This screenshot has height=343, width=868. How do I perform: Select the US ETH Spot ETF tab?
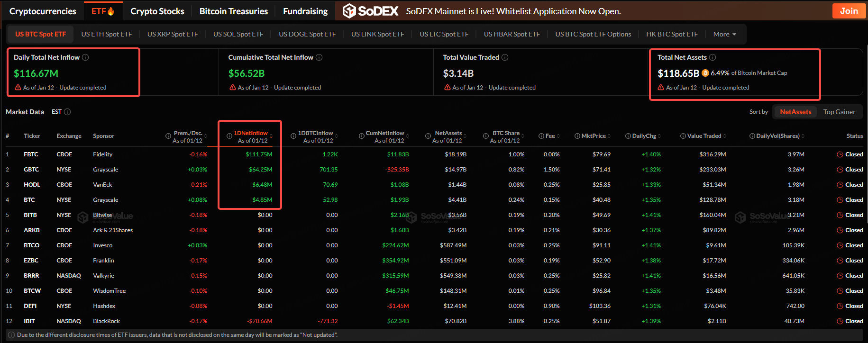pos(107,34)
